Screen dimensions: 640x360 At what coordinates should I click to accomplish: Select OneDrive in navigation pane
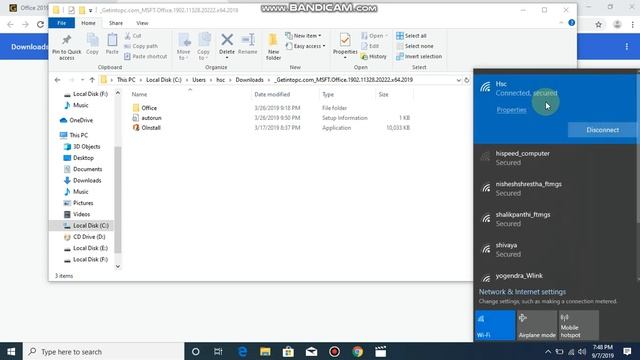point(76,120)
